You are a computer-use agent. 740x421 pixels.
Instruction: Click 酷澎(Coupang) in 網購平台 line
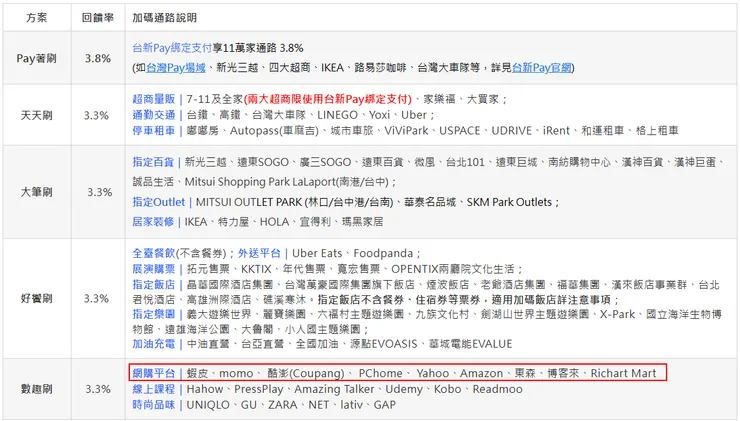pyautogui.click(x=306, y=373)
